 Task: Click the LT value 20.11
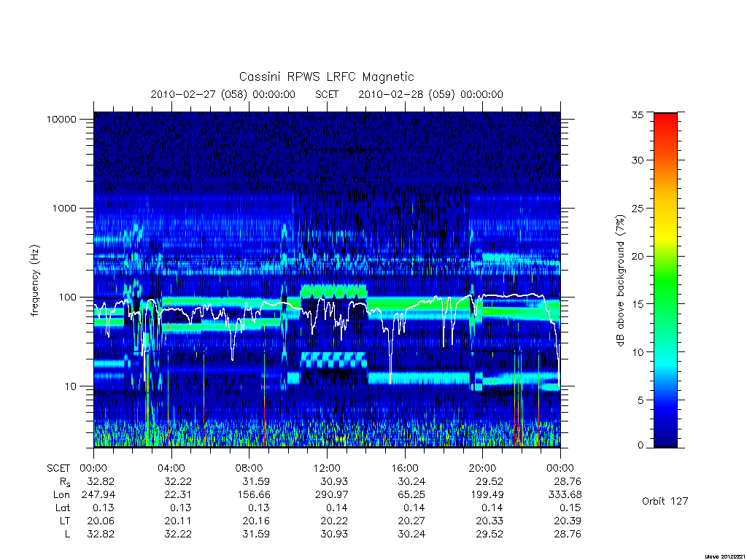click(178, 521)
